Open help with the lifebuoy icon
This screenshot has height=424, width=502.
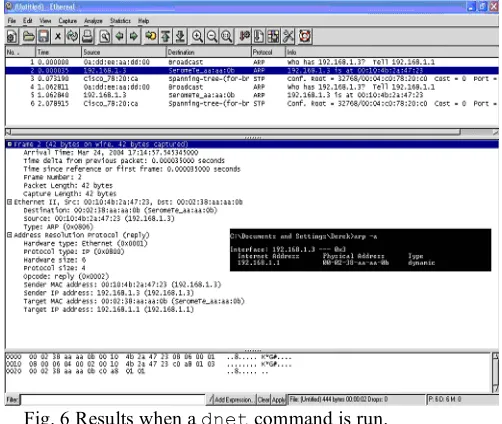[305, 36]
